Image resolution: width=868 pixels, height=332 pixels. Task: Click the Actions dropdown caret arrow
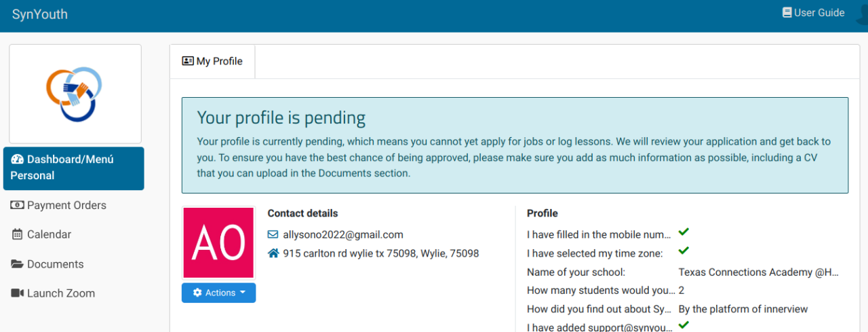pos(242,293)
